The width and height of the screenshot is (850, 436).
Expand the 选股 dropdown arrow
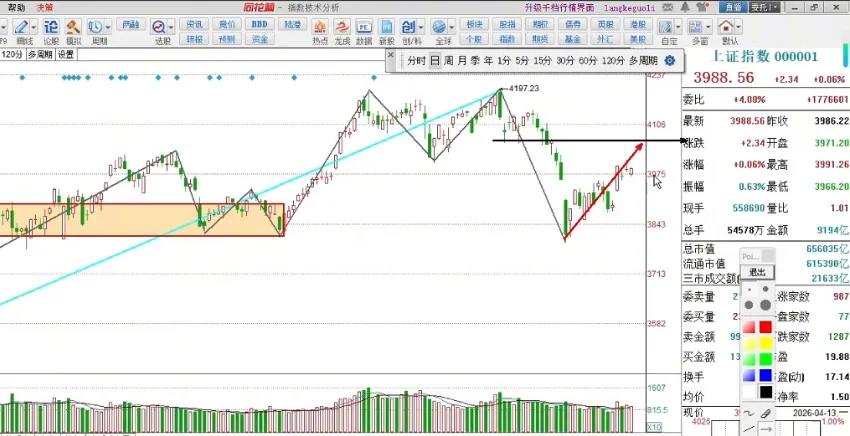point(171,27)
